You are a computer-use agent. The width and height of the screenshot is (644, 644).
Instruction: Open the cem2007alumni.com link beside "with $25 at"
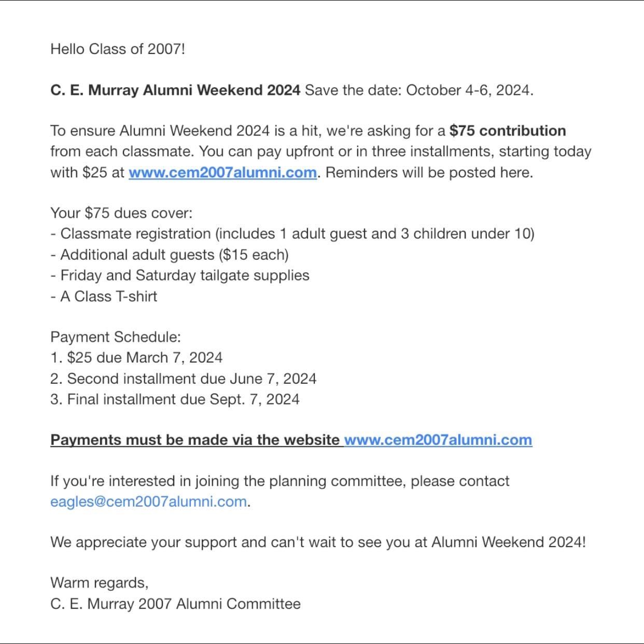tap(222, 172)
